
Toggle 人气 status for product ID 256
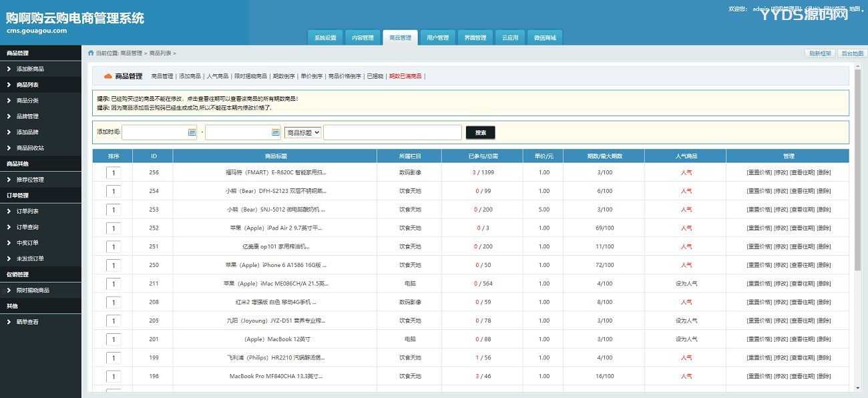coord(686,172)
